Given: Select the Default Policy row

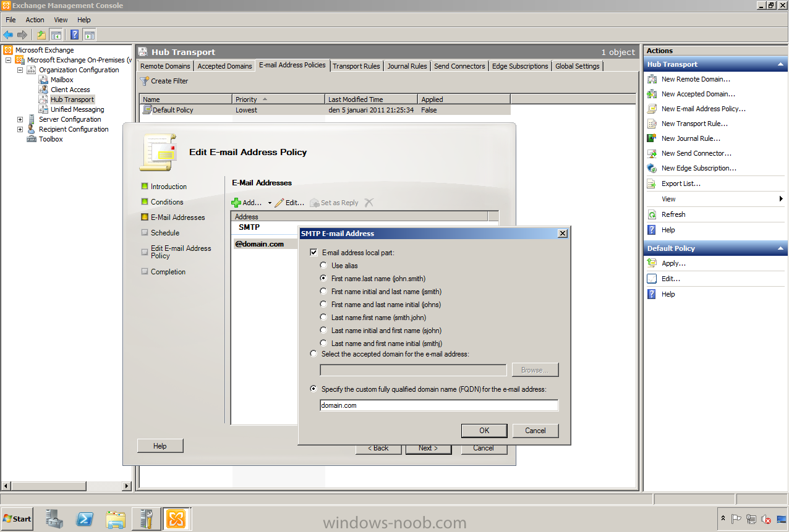Looking at the screenshot, I should [326, 110].
